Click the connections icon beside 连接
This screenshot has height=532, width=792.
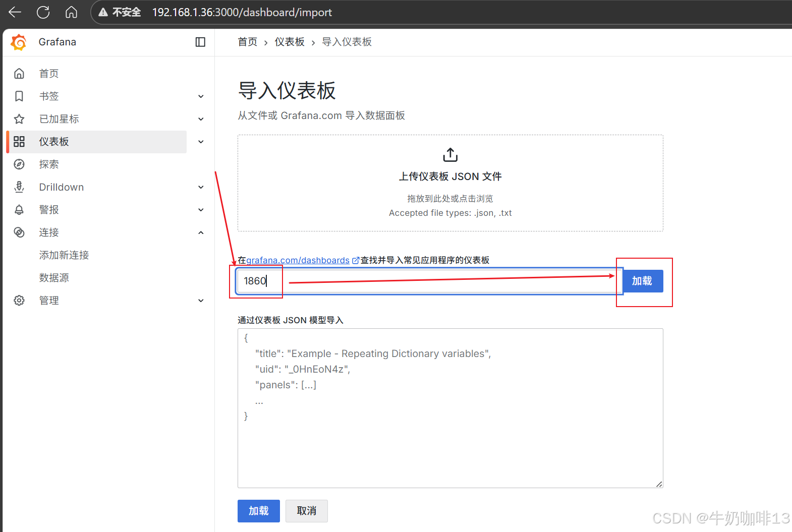(x=19, y=232)
